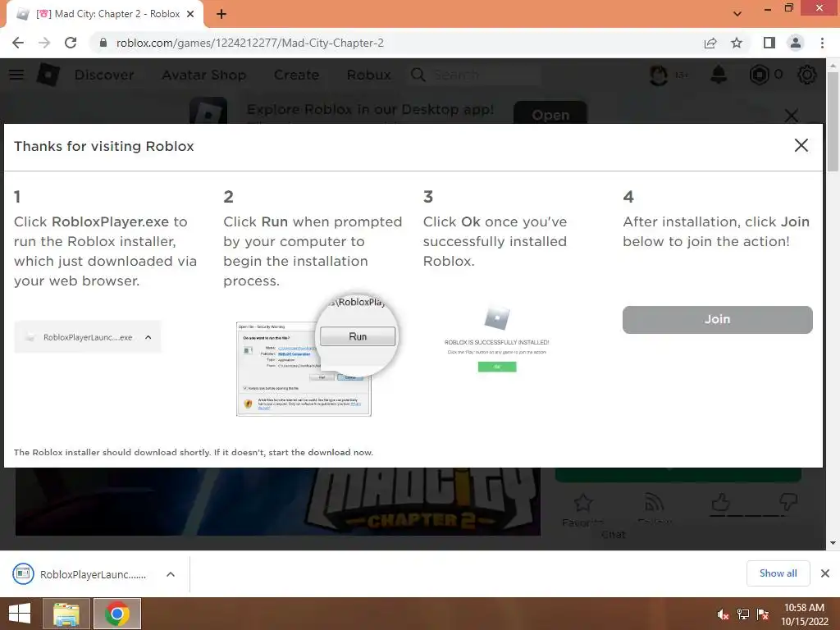Viewport: 840px width, 630px height.
Task: Open the Chrome profile avatar
Action: (x=796, y=43)
